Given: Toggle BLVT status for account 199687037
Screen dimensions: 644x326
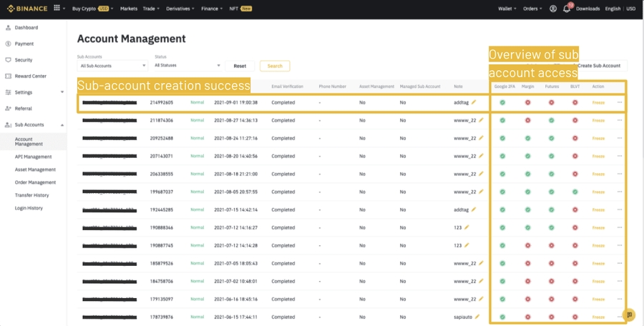Looking at the screenshot, I should 575,192.
